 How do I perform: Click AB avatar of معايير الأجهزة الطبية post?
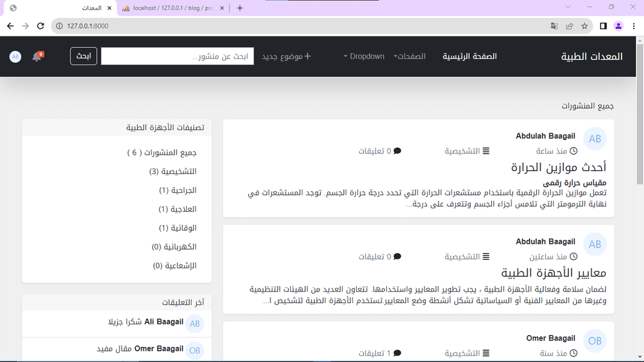click(595, 244)
